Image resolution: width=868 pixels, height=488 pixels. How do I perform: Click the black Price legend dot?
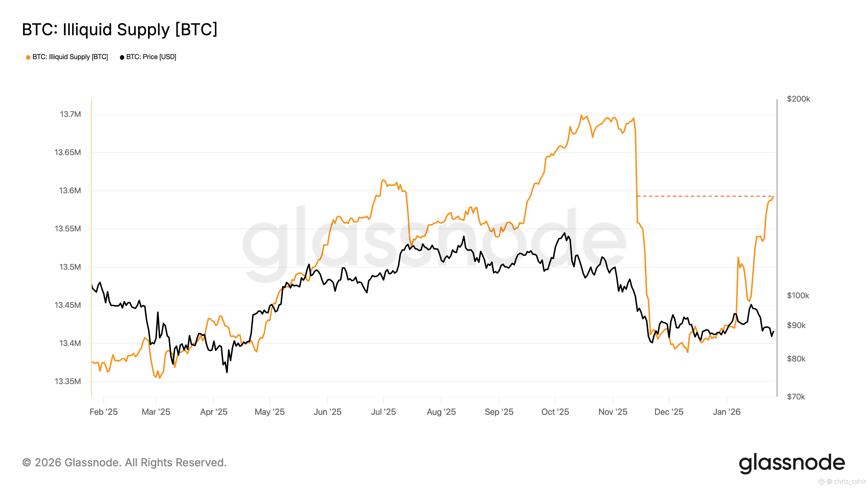pos(122,57)
